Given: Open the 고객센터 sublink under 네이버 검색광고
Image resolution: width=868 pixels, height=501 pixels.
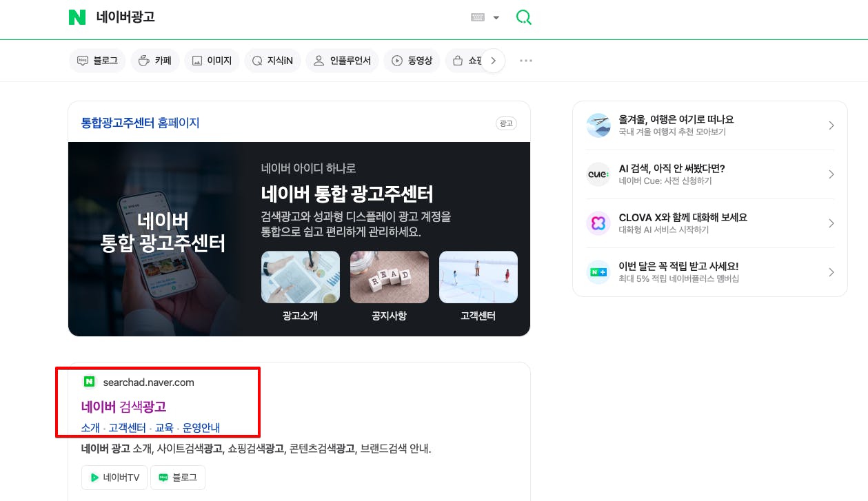Looking at the screenshot, I should click(x=127, y=428).
